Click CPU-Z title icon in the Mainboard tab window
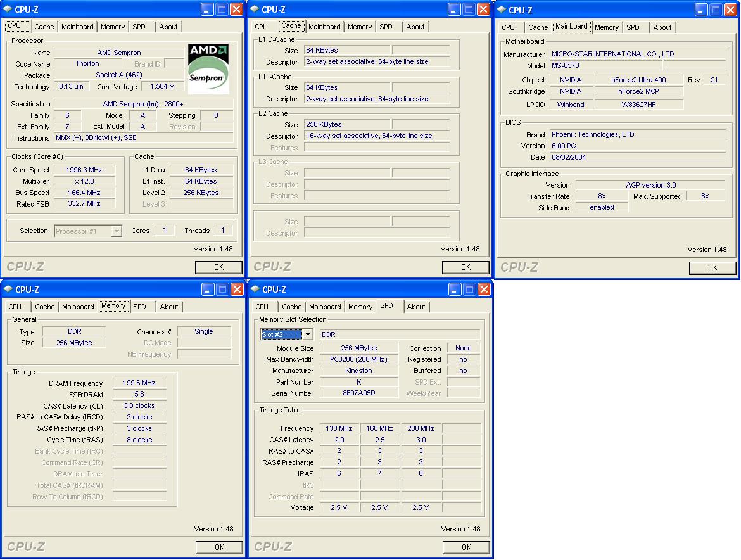The height and width of the screenshot is (560, 741). 502,10
